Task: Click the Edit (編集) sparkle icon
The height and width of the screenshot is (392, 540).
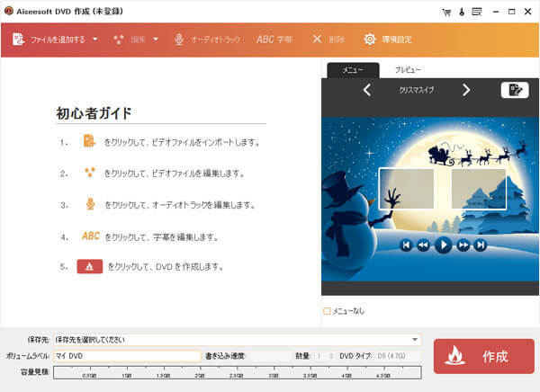Action: tap(119, 40)
